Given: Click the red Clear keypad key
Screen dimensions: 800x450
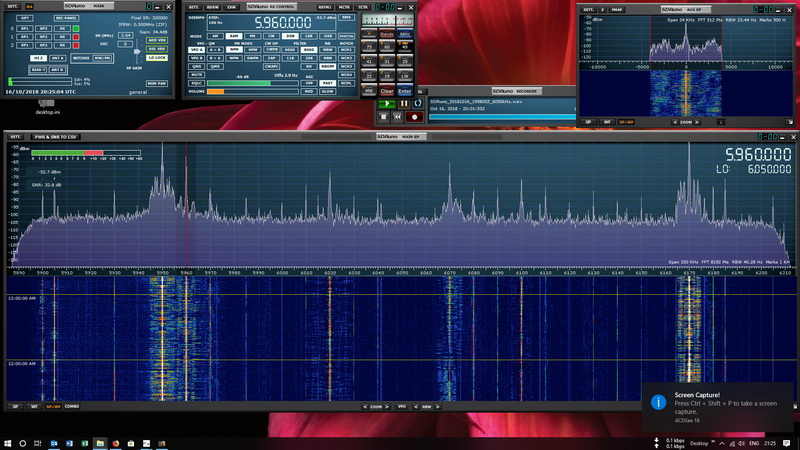Looking at the screenshot, I should 387,91.
